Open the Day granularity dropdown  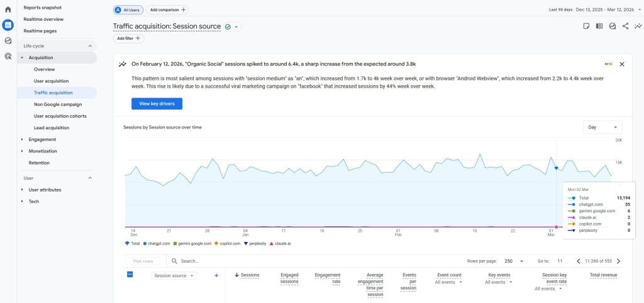pyautogui.click(x=602, y=127)
